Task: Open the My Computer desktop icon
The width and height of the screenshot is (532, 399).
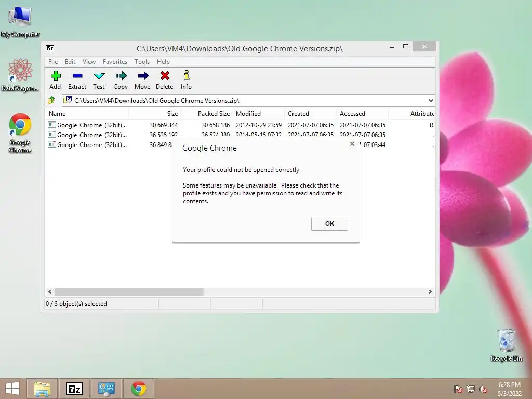Action: coord(20,21)
